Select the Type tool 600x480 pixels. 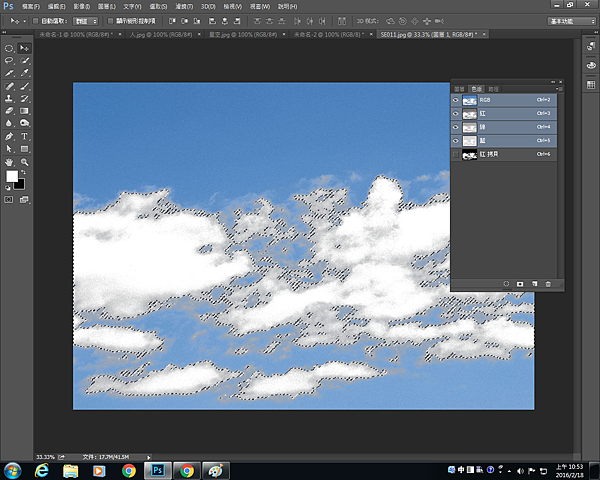tap(24, 136)
